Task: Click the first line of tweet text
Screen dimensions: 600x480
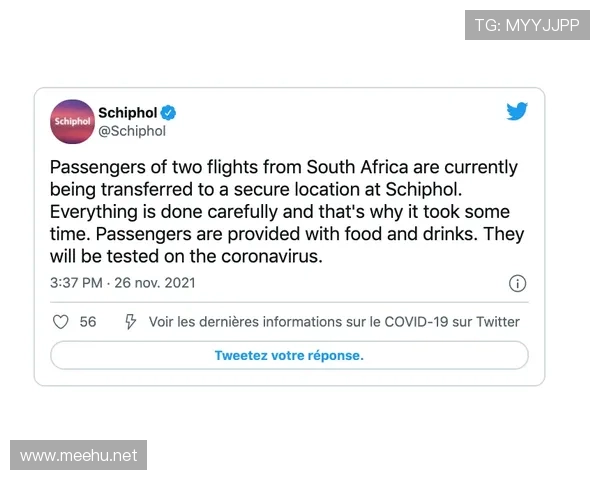Action: point(284,167)
